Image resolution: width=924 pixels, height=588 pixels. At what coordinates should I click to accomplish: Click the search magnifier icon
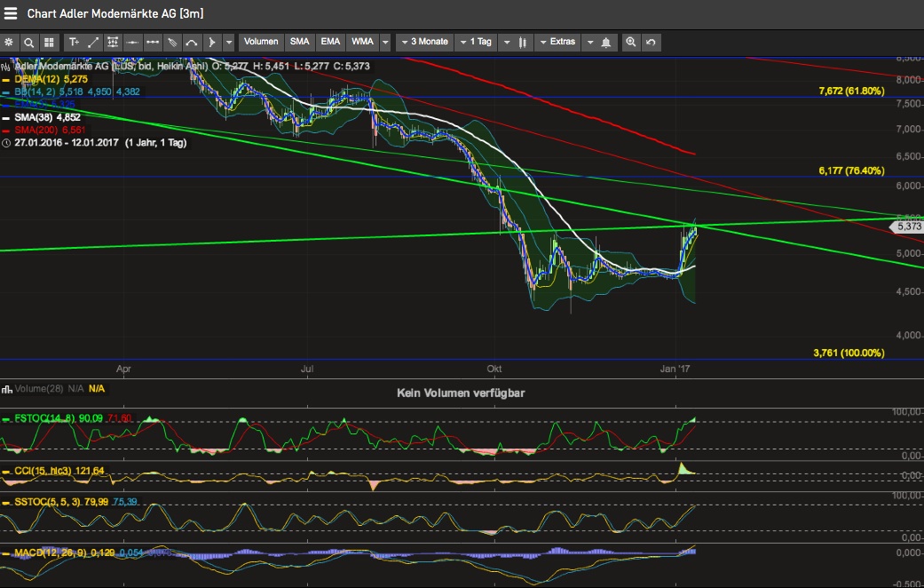pyautogui.click(x=29, y=42)
